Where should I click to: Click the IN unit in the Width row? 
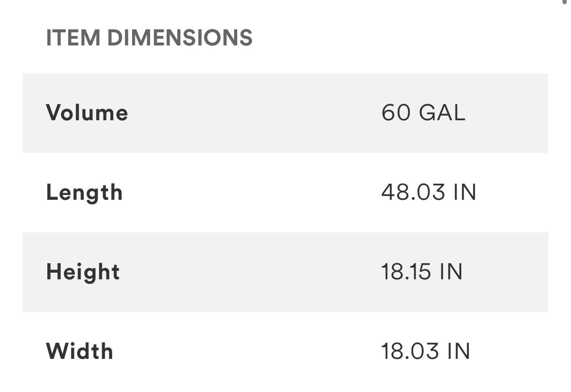[x=458, y=351]
